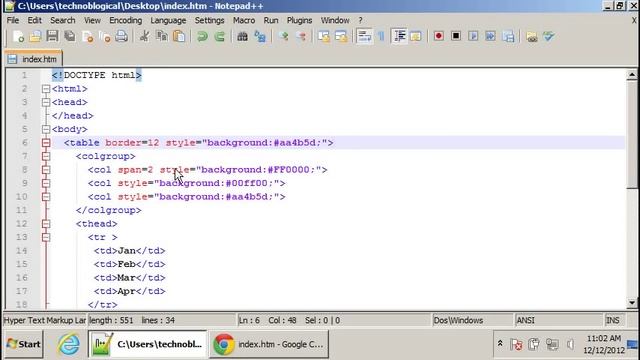
Task: Collapse the <table> fold on line 6
Action: click(x=46, y=143)
